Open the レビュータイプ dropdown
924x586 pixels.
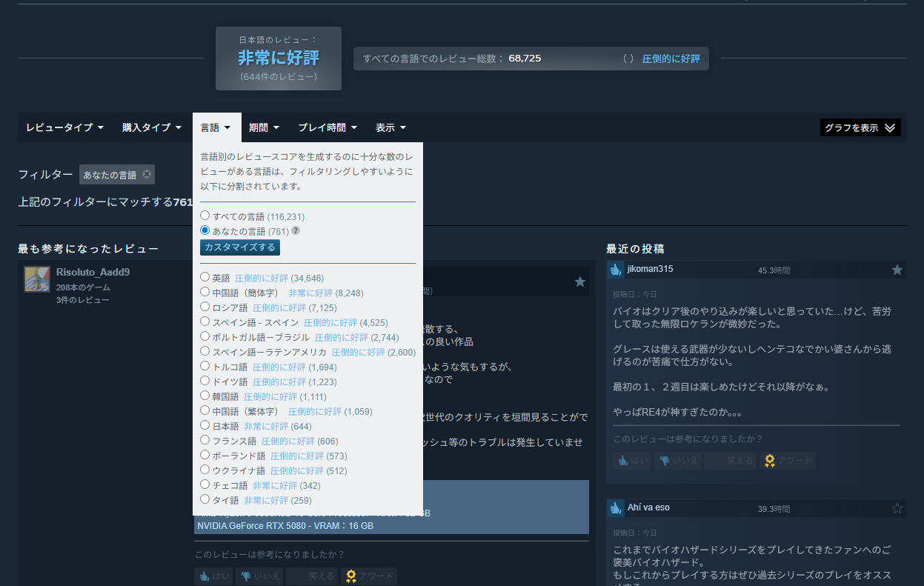[64, 127]
